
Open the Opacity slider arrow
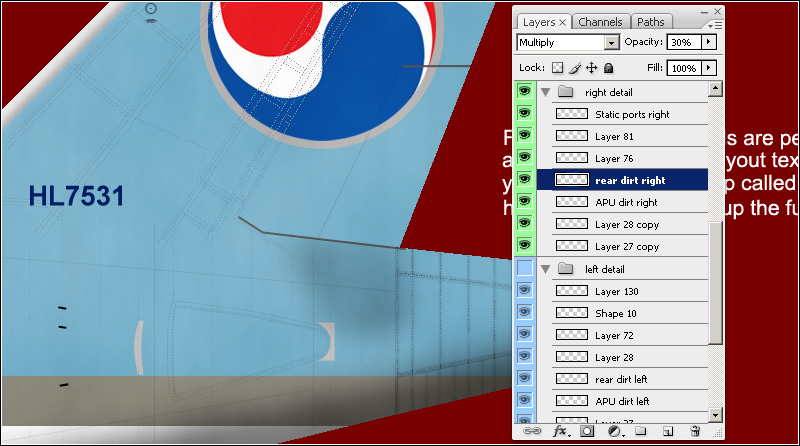point(709,43)
